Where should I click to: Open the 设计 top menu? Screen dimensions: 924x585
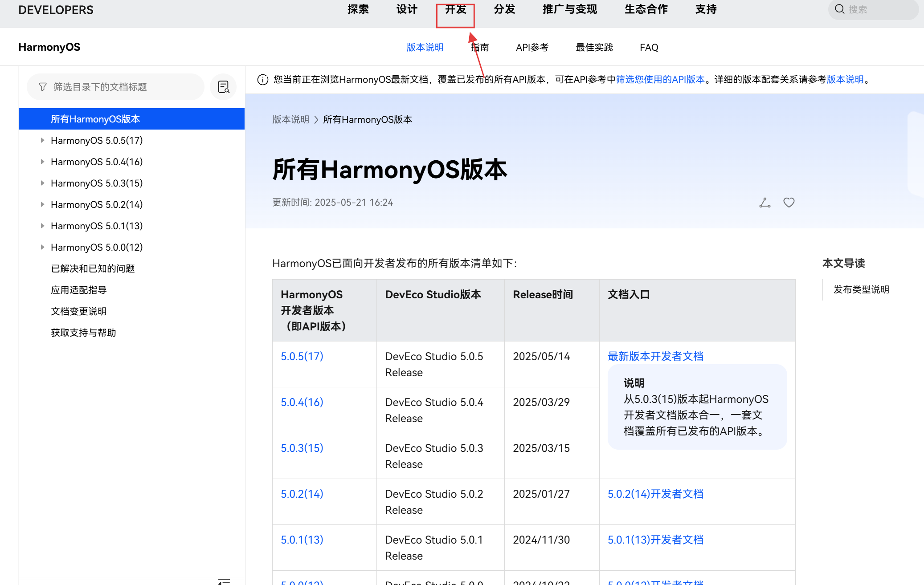[x=407, y=9]
